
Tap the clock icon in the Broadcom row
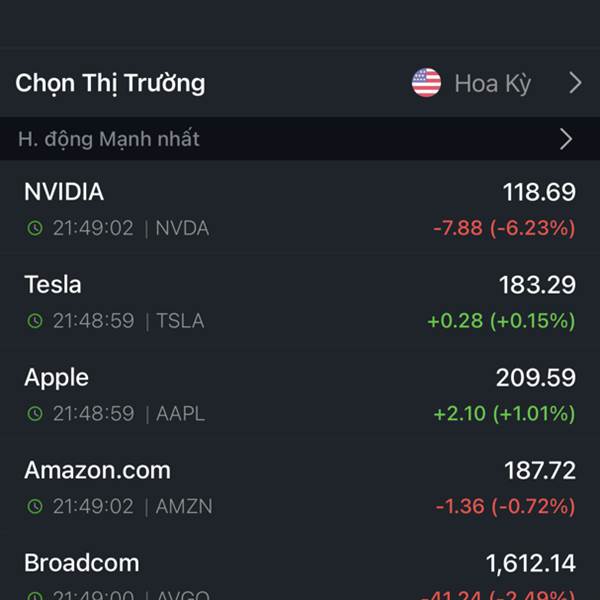point(35,595)
